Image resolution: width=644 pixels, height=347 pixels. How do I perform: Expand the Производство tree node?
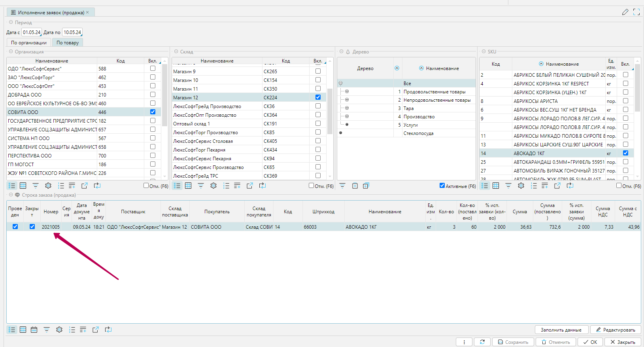pyautogui.click(x=347, y=116)
